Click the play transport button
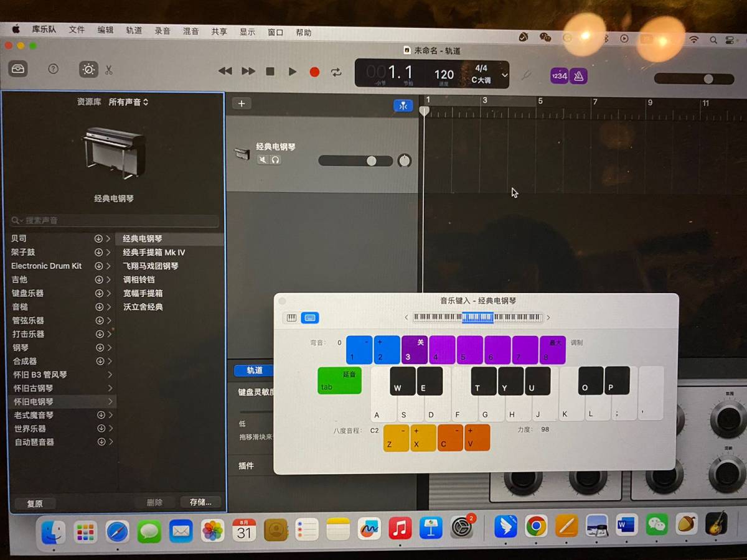747x560 pixels. pyautogui.click(x=293, y=72)
